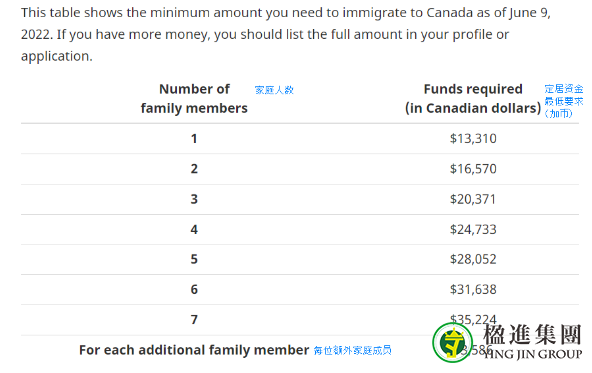Select the family members row number 7
Image resolution: width=592 pixels, height=373 pixels.
[194, 319]
